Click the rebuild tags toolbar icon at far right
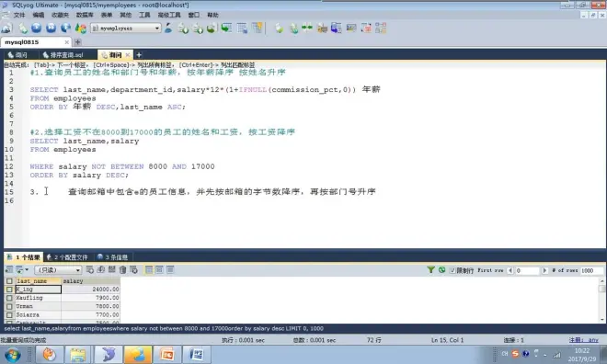The image size is (607, 364). (x=381, y=28)
